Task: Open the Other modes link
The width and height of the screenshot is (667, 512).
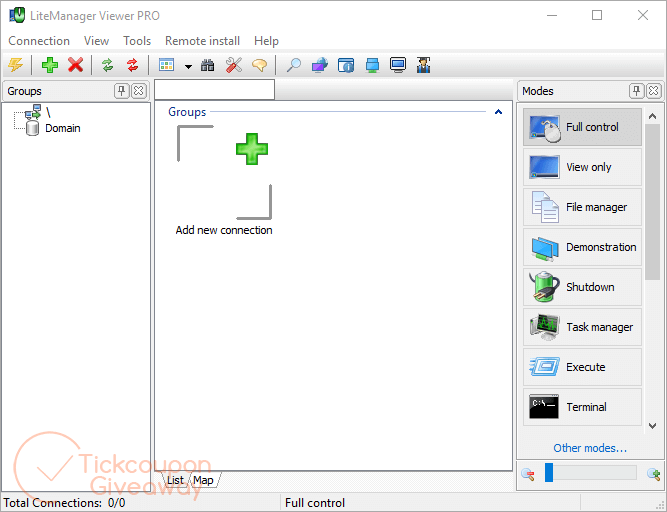Action: (590, 448)
